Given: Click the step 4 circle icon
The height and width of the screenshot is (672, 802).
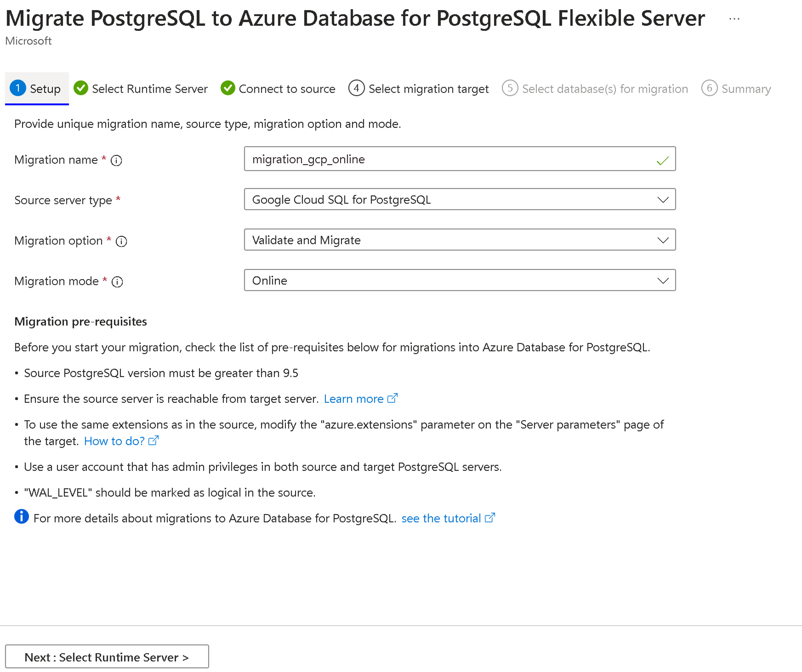Looking at the screenshot, I should [356, 88].
